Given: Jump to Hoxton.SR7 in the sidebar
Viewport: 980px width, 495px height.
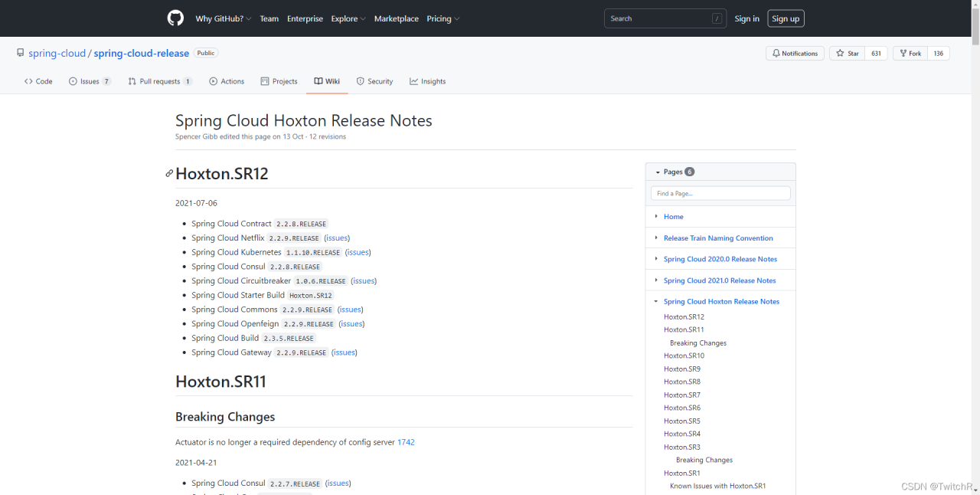Looking at the screenshot, I should click(682, 395).
